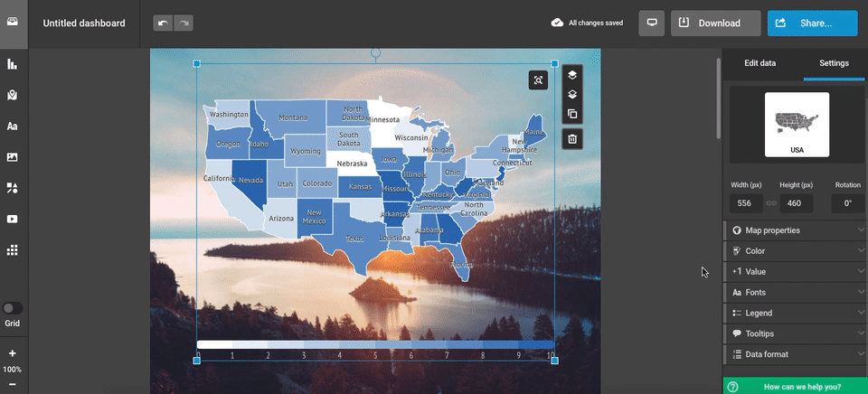Screen dimensions: 868x394
Task: Expand the Map properties section
Action: [x=795, y=230]
